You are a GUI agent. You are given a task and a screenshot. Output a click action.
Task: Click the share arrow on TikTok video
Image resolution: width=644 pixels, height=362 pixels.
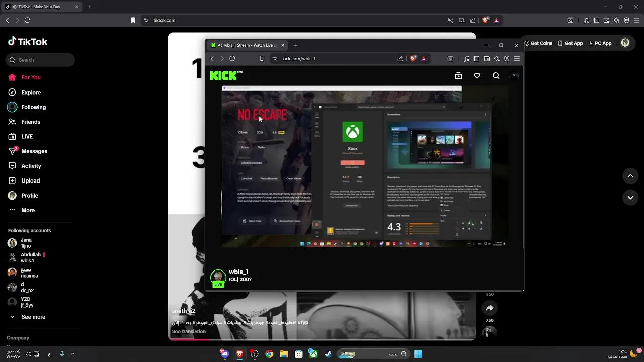[x=490, y=308]
